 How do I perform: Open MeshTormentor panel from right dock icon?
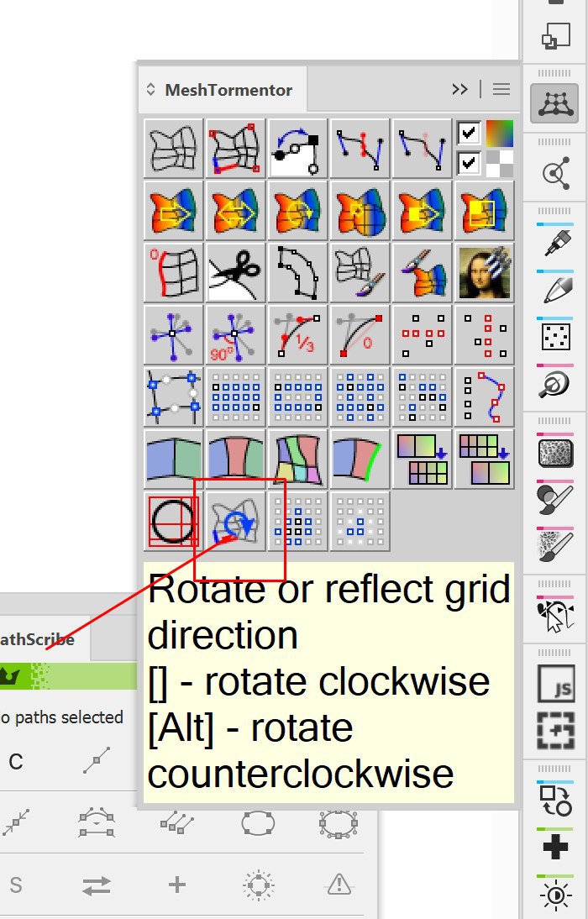click(554, 103)
